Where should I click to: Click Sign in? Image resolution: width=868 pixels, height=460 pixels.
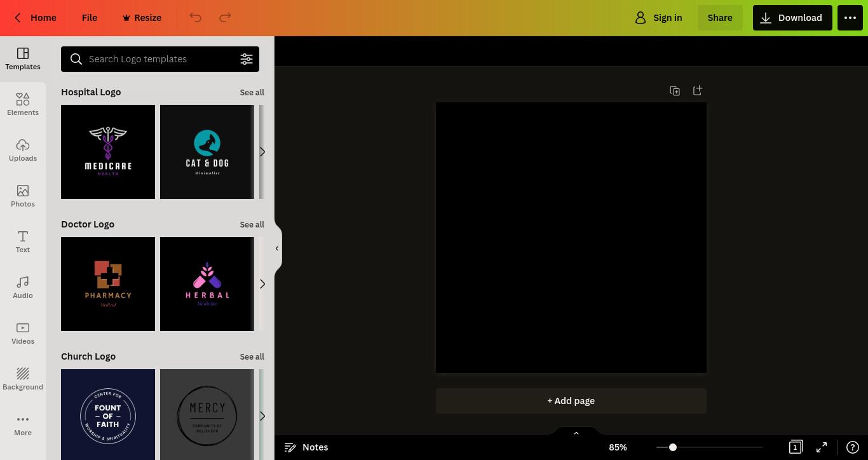[x=659, y=18]
